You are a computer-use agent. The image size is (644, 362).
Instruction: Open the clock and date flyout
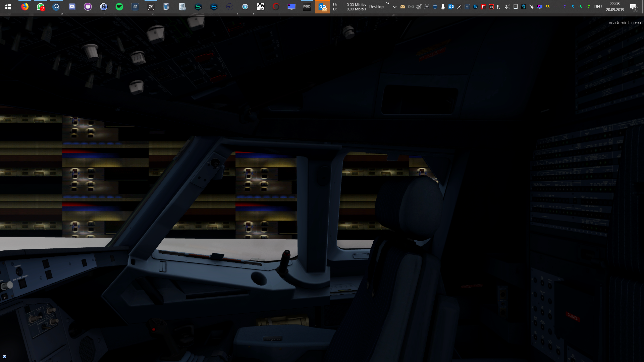tap(615, 7)
